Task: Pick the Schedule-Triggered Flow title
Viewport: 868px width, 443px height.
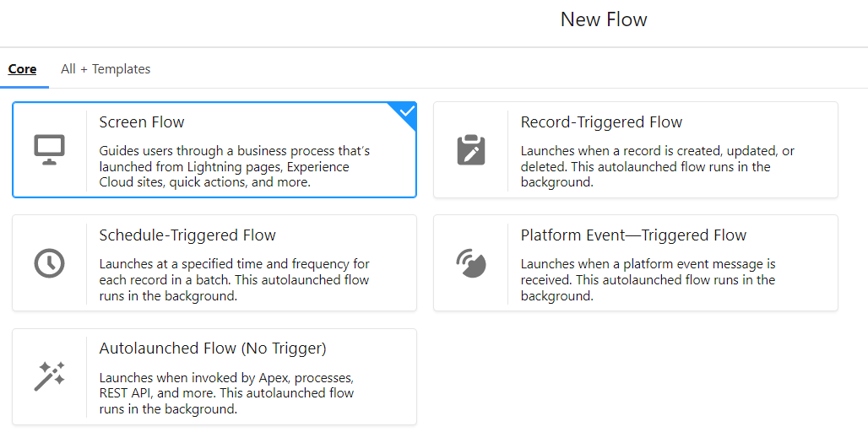Action: 187,235
